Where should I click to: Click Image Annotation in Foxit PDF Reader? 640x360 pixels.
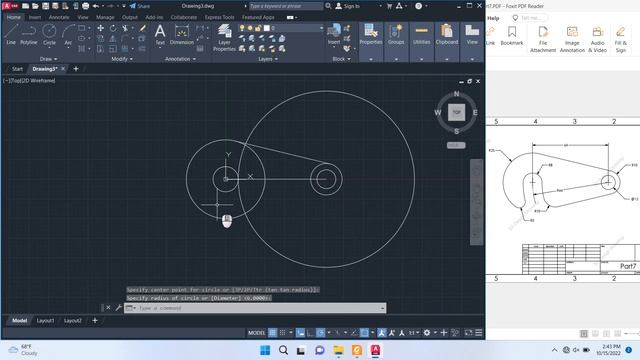572,40
